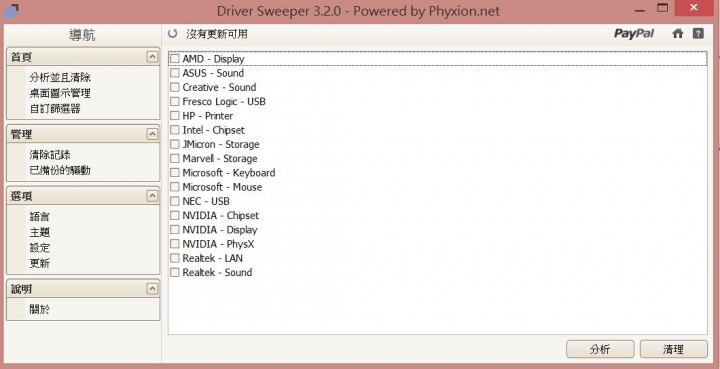The height and width of the screenshot is (369, 720).
Task: Collapse the 首頁 navigation section
Action: [x=152, y=56]
